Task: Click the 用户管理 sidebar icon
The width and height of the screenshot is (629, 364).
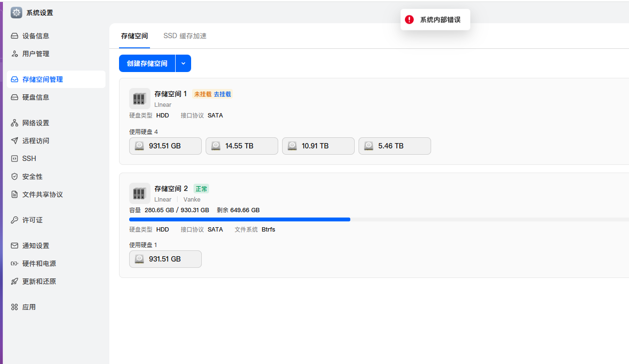Action: click(x=15, y=54)
